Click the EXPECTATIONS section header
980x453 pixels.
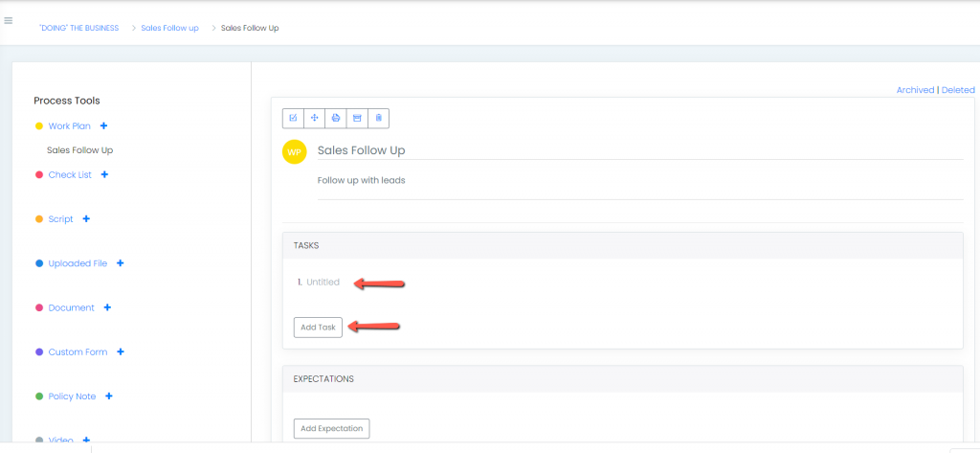coord(622,379)
